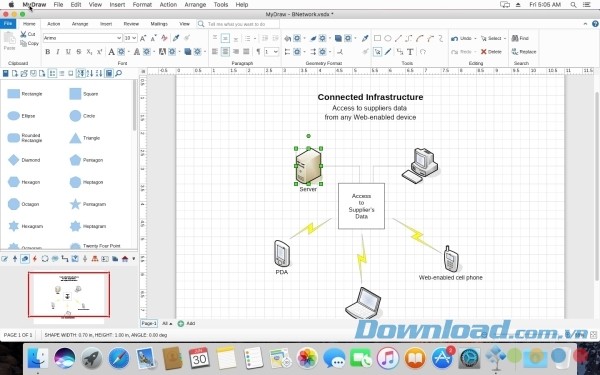Expand the bullet list dropdown arrow
The image size is (600, 375).
[x=255, y=38]
